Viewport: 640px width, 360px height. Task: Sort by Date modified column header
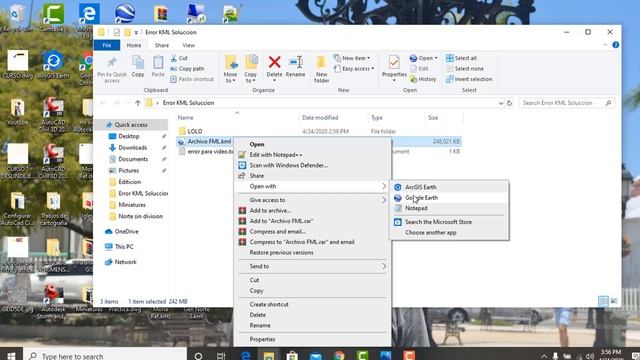(x=320, y=118)
